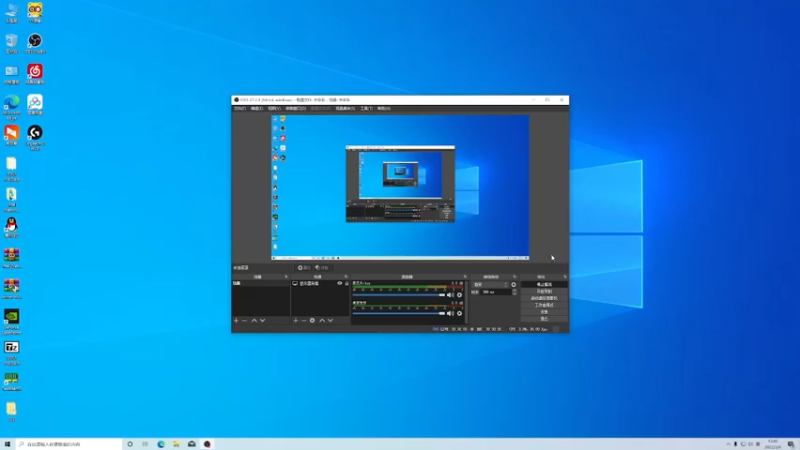Open Baidu Netdisk desktop shortcut
Screen dimensions: 800x450
pos(35,105)
